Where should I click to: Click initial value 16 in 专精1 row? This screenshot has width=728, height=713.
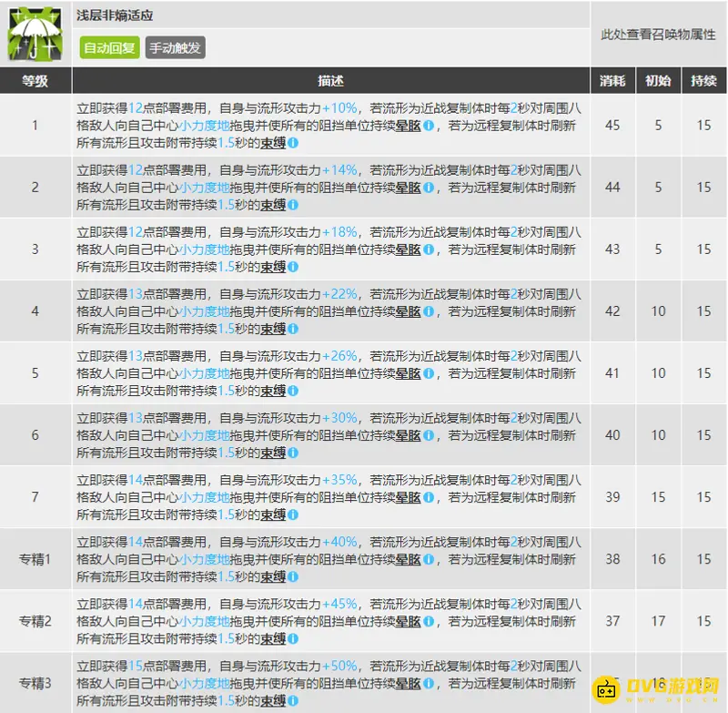(x=658, y=559)
